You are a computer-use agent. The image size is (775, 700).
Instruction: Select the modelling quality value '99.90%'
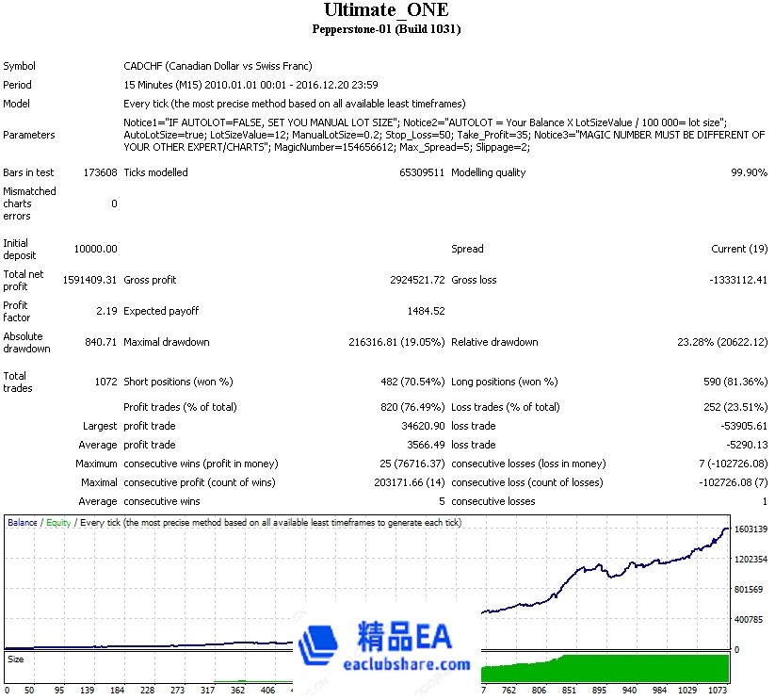tap(749, 172)
